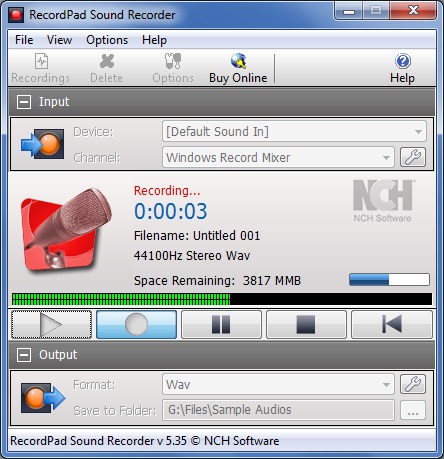Screen dimensions: 444x459
Task: Open the View menu
Action: (x=59, y=40)
